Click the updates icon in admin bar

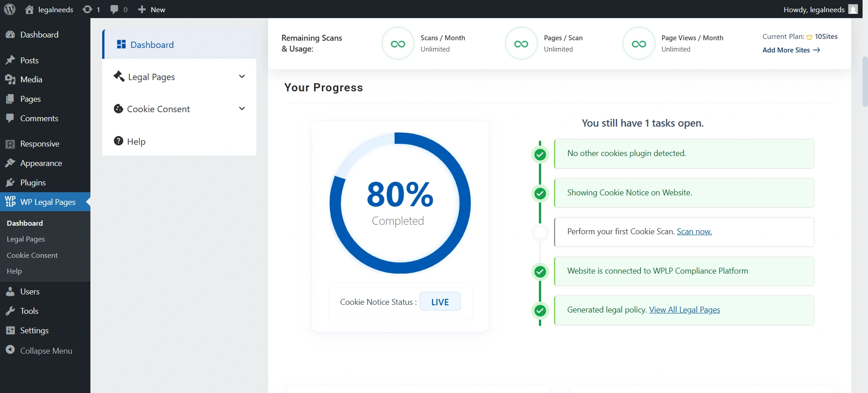87,9
